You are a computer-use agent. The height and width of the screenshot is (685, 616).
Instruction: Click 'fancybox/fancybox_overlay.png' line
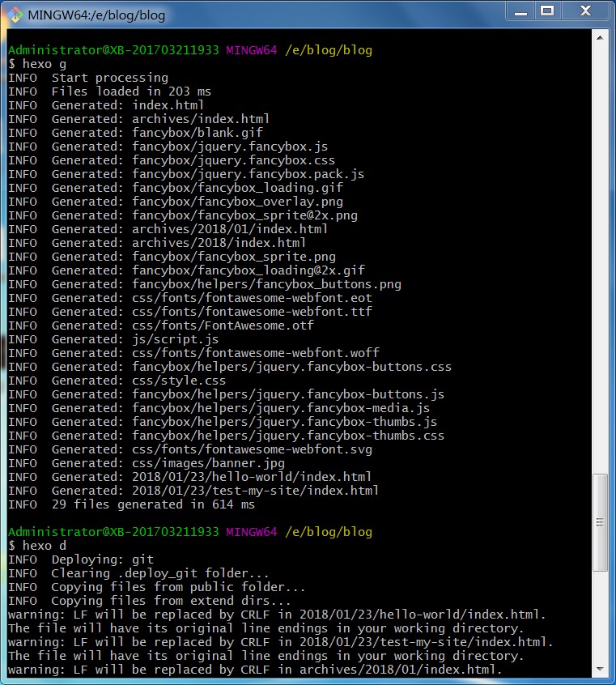[176, 202]
